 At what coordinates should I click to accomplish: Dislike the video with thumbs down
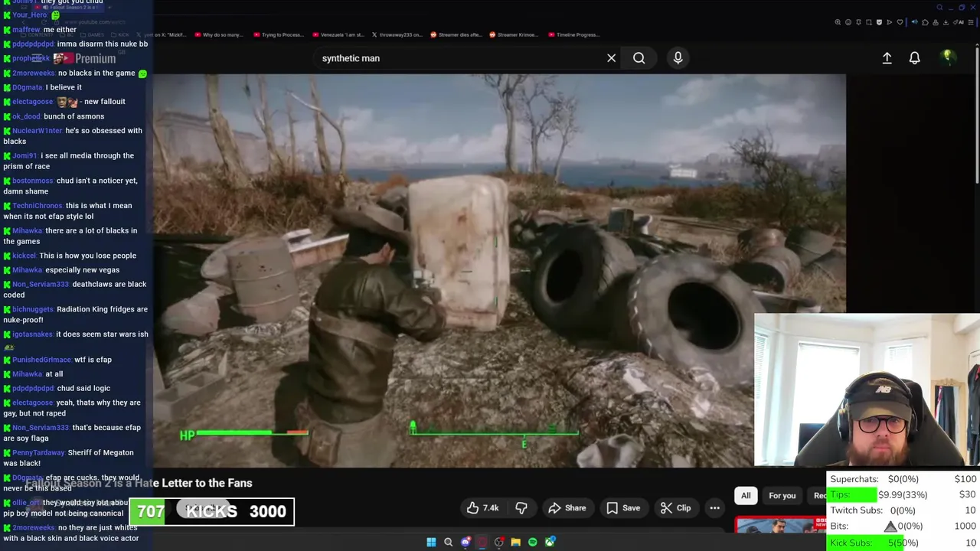(521, 508)
